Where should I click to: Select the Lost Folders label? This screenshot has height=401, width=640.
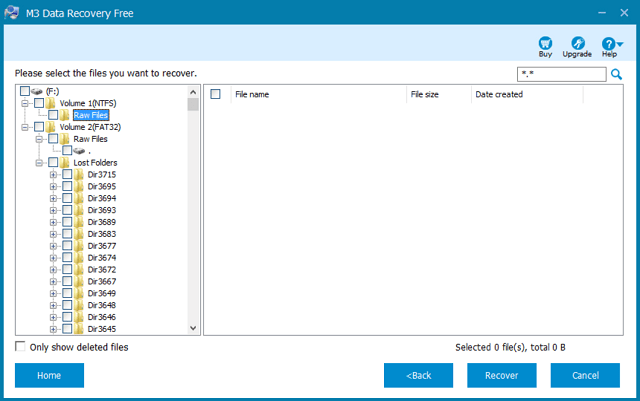tap(95, 163)
